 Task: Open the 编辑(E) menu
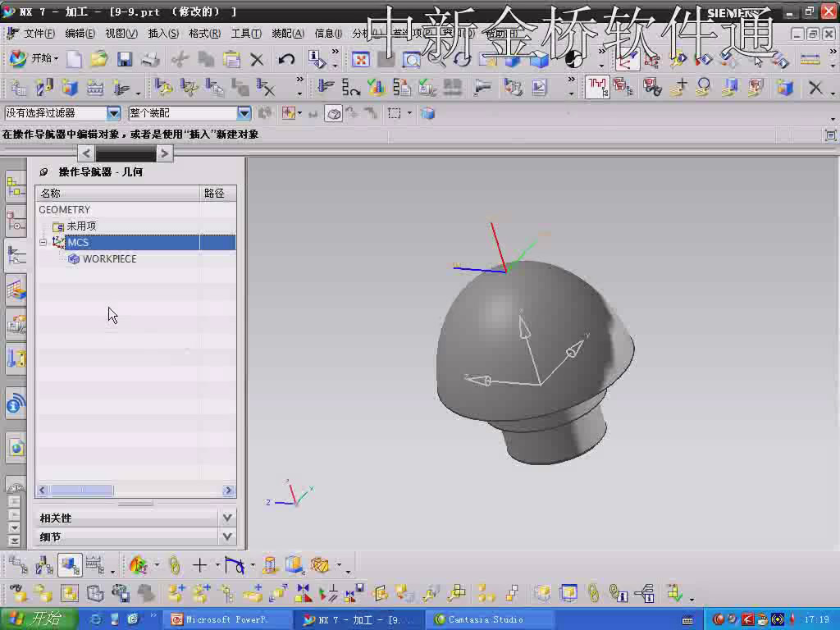pos(80,34)
